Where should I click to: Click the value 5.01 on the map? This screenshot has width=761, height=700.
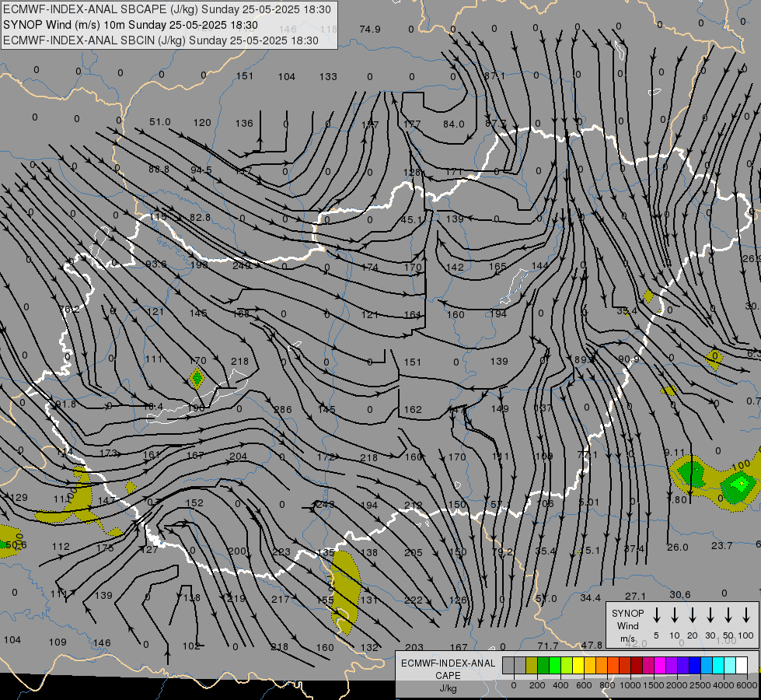[x=588, y=502]
